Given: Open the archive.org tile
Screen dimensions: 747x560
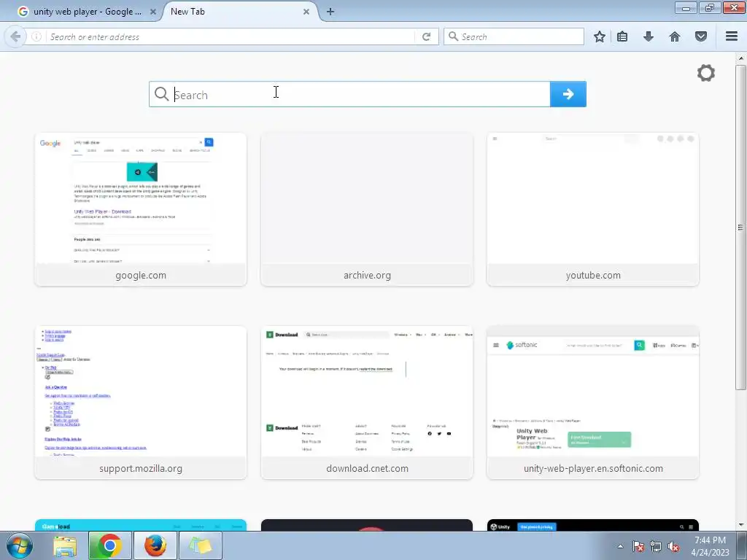Looking at the screenshot, I should [367, 209].
